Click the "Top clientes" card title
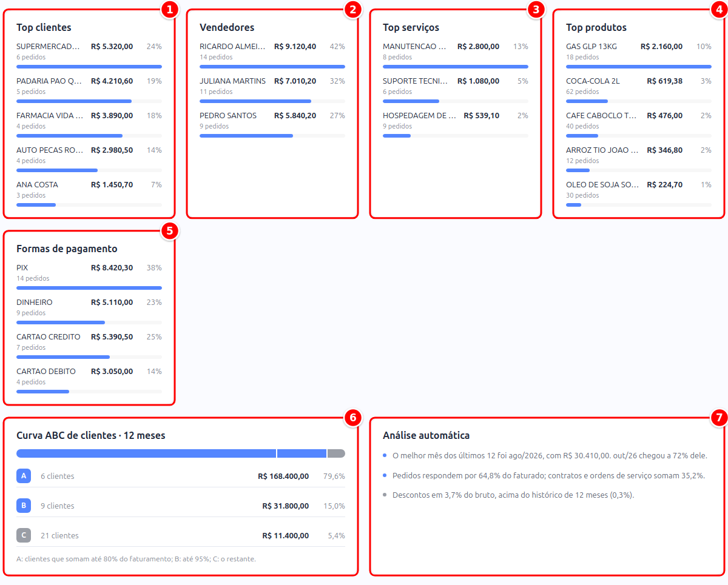728x585 pixels. tap(44, 27)
